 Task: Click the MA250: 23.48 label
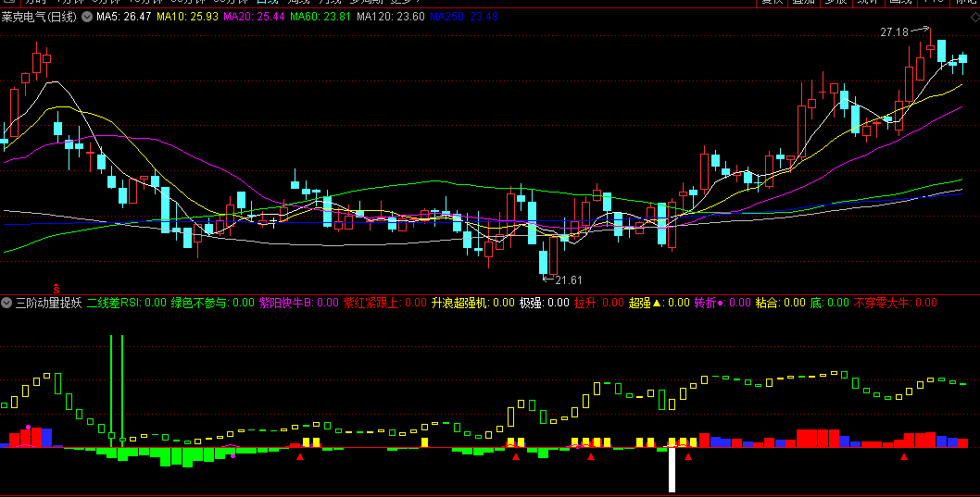464,17
